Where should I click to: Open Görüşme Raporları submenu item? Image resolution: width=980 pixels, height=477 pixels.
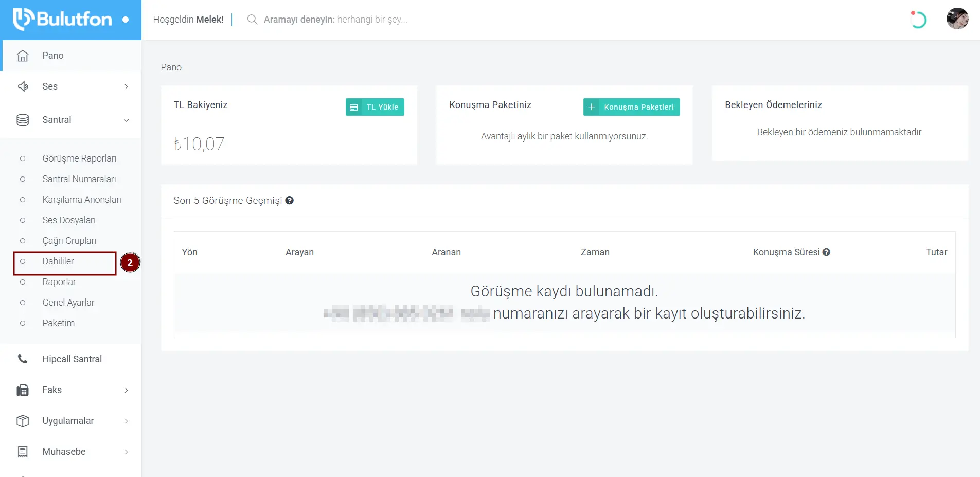point(79,158)
